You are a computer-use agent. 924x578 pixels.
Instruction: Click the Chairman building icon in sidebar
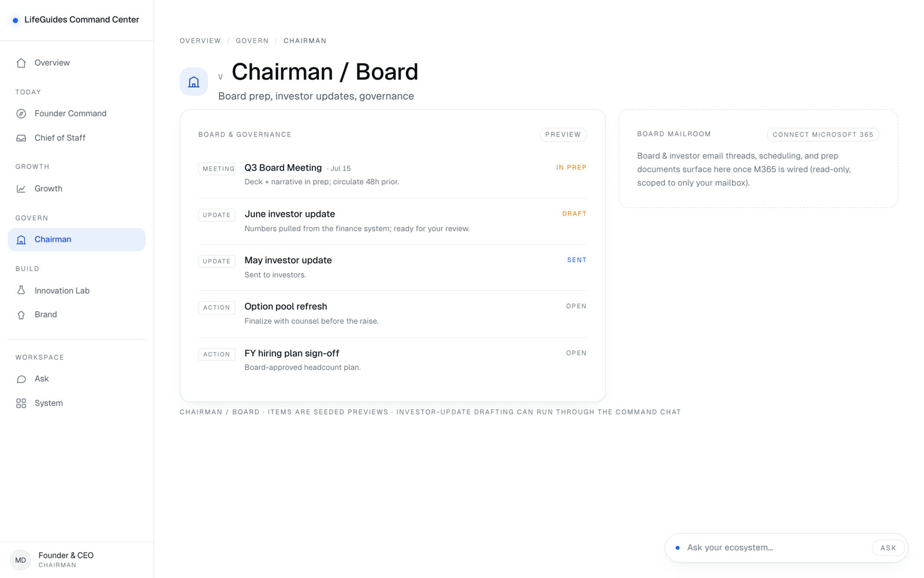[21, 240]
